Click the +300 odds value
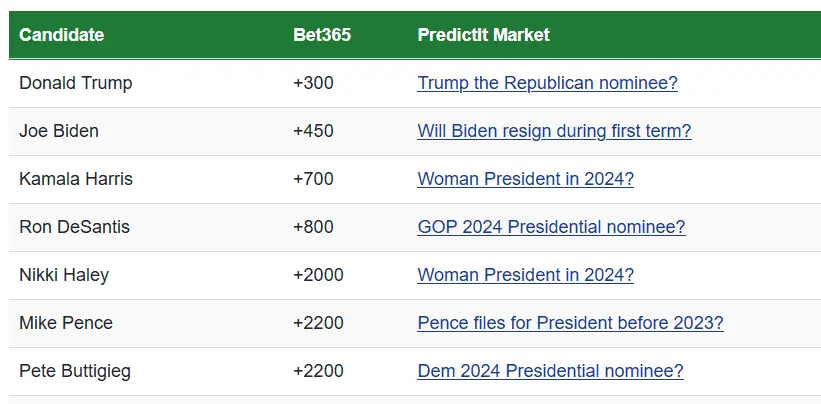Viewport: 821px width, 404px height. [x=313, y=83]
